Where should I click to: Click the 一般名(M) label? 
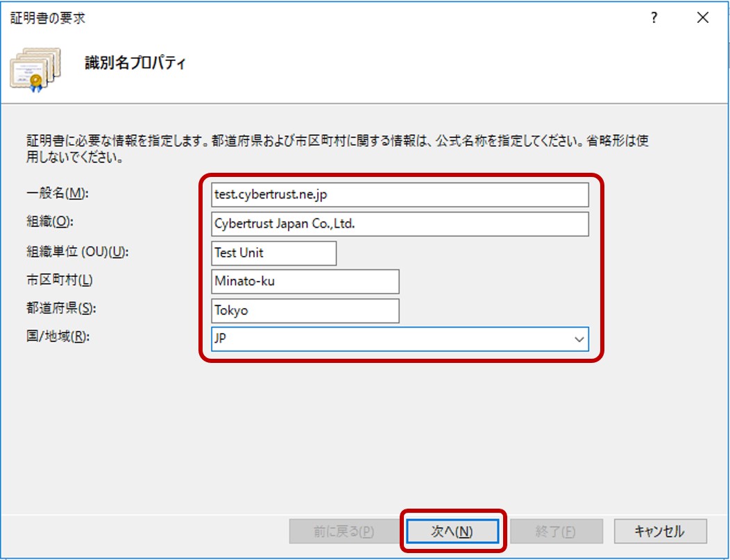click(53, 194)
